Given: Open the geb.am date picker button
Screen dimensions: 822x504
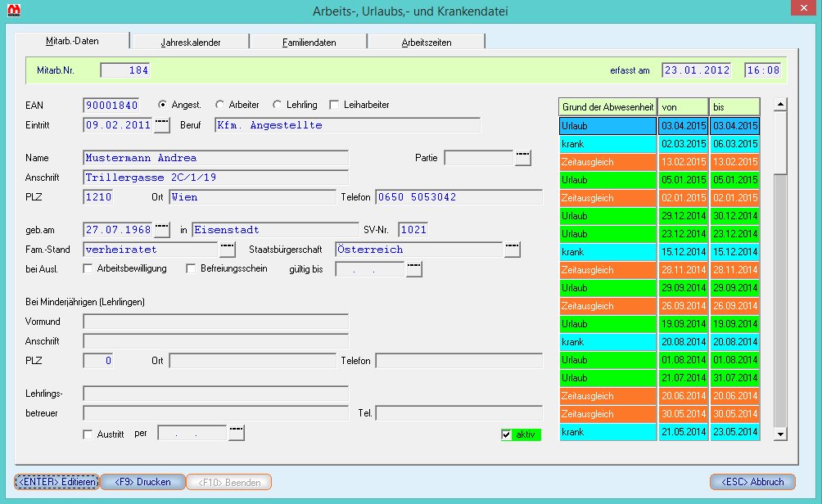Looking at the screenshot, I should coord(162,230).
